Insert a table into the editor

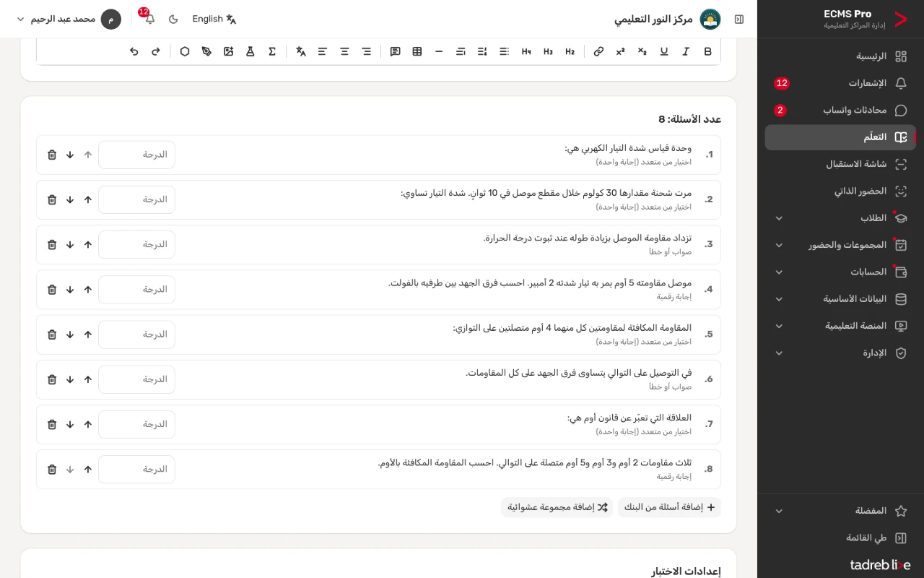pyautogui.click(x=417, y=51)
